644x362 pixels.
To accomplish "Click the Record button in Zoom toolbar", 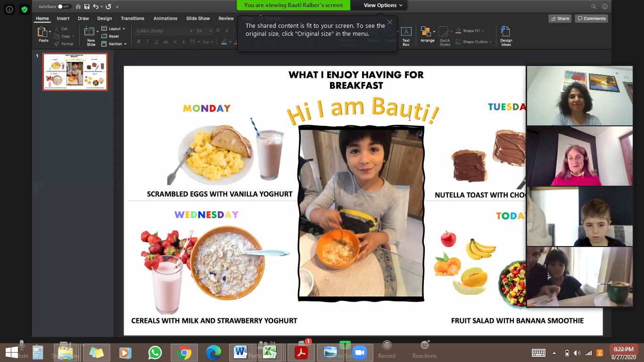I will coord(387,349).
